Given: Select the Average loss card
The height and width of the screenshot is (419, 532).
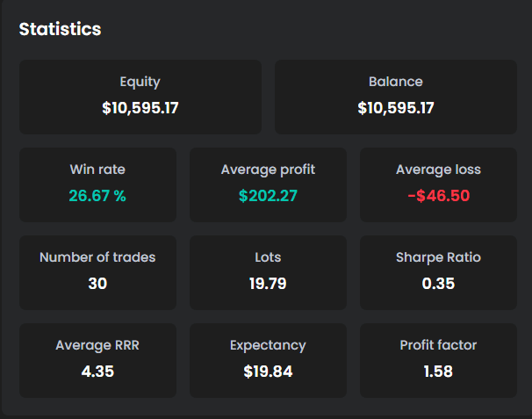Looking at the screenshot, I should point(438,184).
